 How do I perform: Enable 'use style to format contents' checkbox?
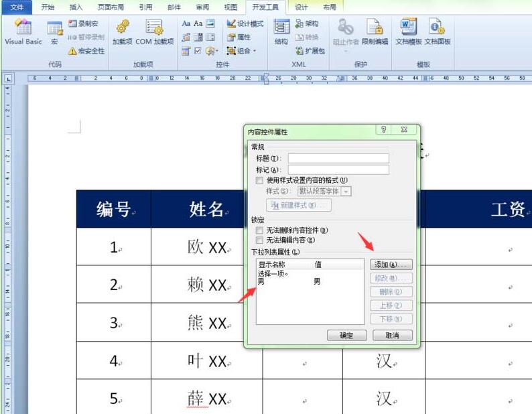pos(259,180)
